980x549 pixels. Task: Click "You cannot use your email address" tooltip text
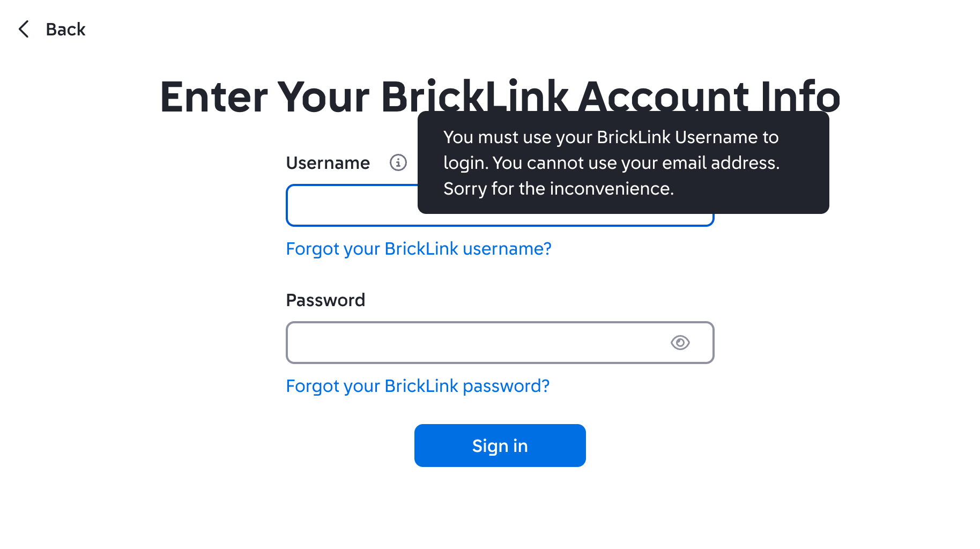click(635, 163)
